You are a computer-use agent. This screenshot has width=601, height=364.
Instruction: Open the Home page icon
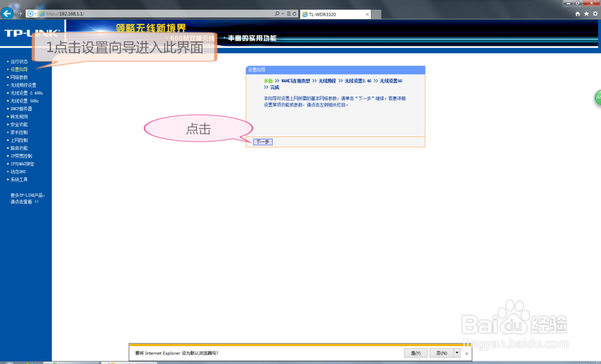pos(578,14)
